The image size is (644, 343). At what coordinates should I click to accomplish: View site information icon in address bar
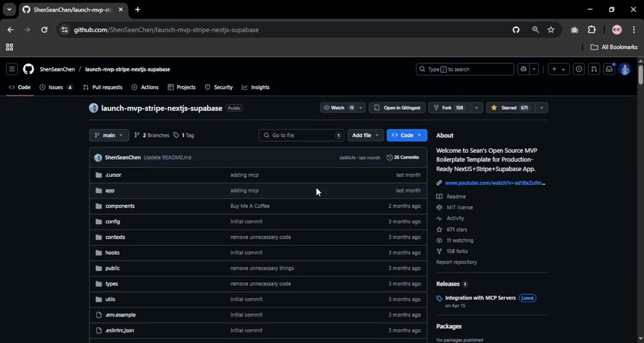coord(64,30)
